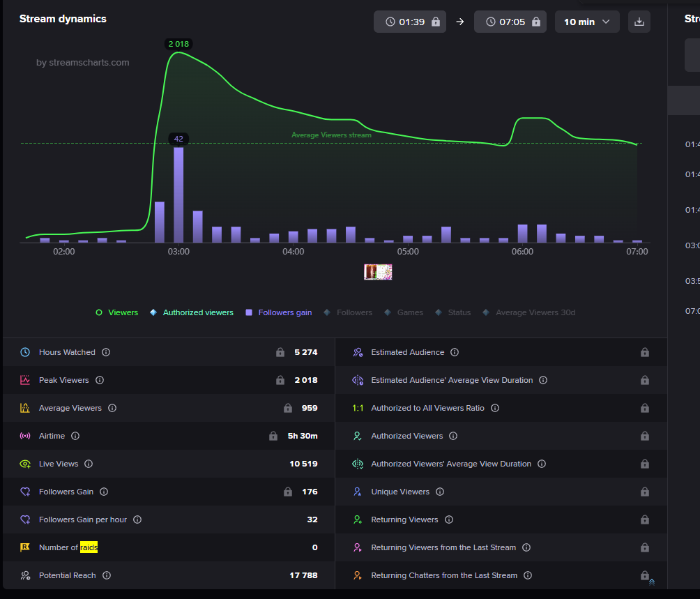Click info icon next to Unique Viewers

pos(440,492)
